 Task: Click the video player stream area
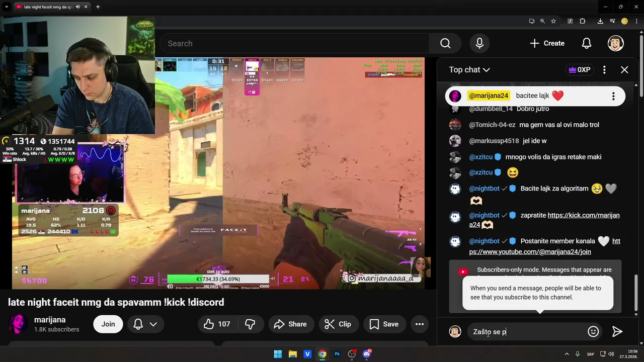pyautogui.click(x=218, y=173)
